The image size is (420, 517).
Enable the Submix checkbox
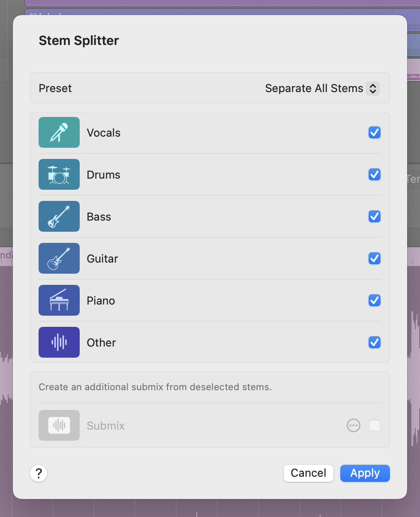(x=374, y=425)
